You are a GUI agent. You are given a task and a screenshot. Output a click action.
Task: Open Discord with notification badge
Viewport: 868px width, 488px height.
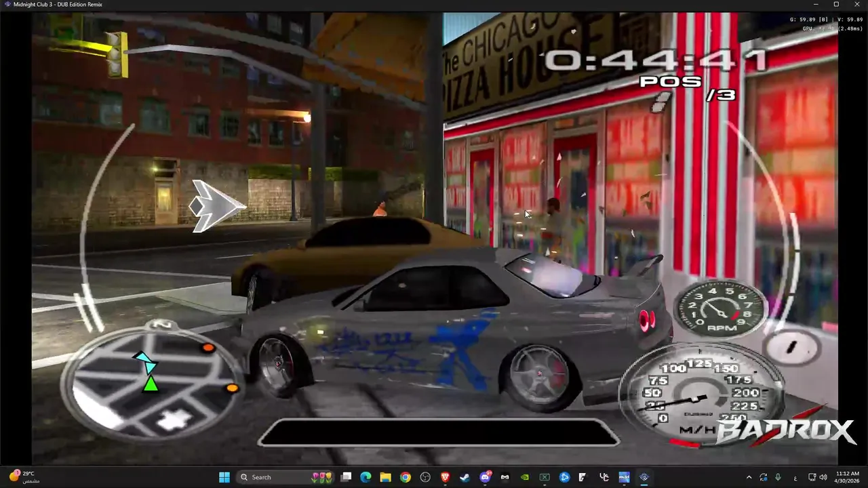[x=485, y=477]
